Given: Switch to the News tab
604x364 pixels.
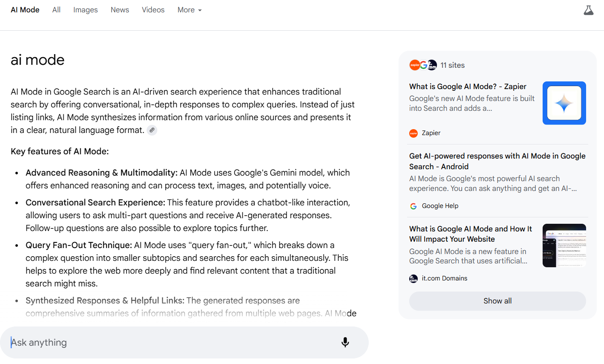Looking at the screenshot, I should pos(120,10).
